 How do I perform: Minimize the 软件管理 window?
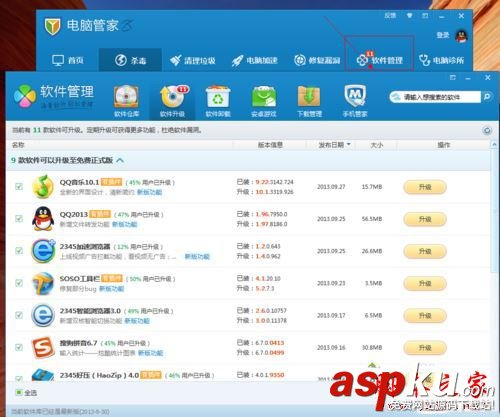click(x=468, y=78)
